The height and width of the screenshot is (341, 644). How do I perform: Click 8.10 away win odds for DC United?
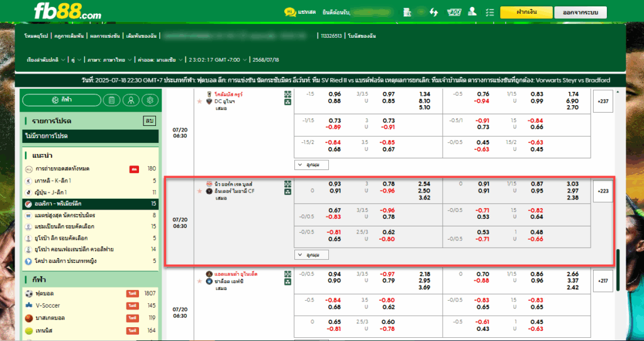click(425, 101)
